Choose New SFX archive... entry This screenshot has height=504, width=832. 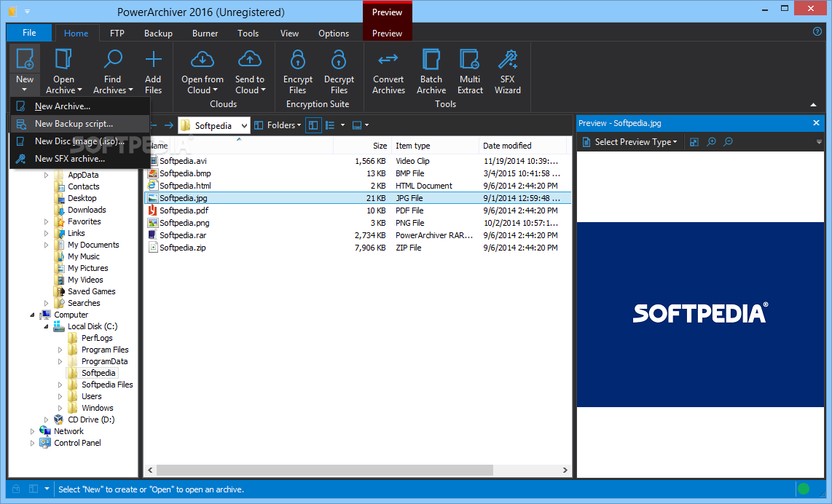pyautogui.click(x=80, y=159)
